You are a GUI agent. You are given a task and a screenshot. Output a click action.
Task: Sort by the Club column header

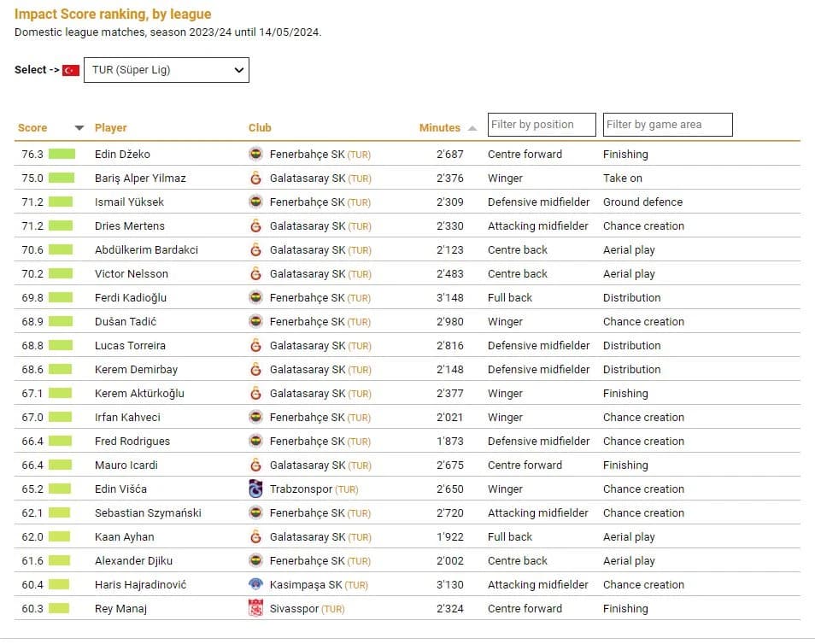(x=260, y=128)
